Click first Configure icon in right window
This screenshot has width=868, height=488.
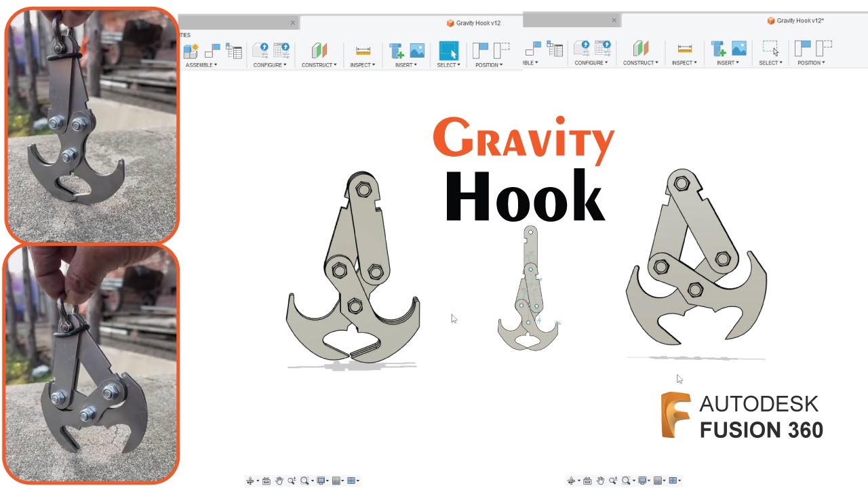click(582, 48)
